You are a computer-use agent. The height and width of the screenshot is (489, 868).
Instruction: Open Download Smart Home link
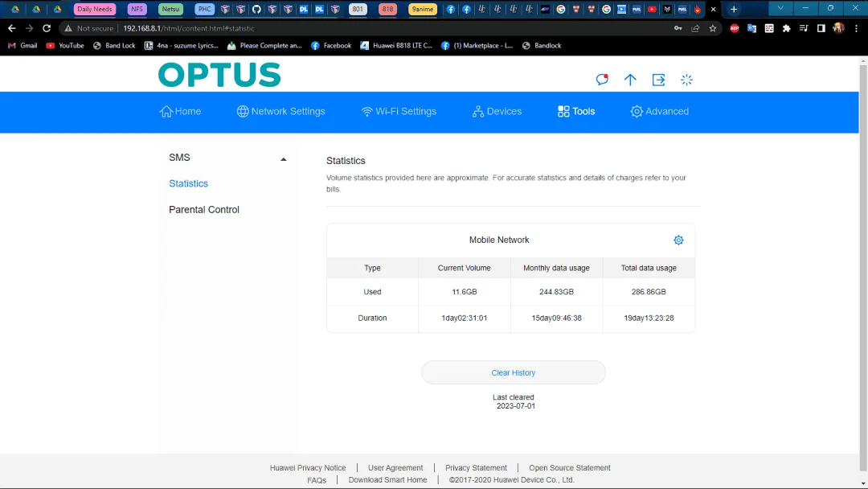(387, 480)
